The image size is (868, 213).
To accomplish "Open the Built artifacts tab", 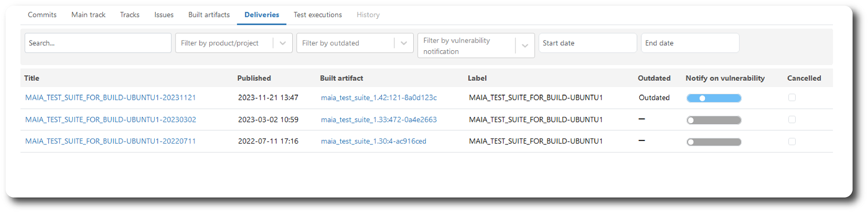I will 209,15.
